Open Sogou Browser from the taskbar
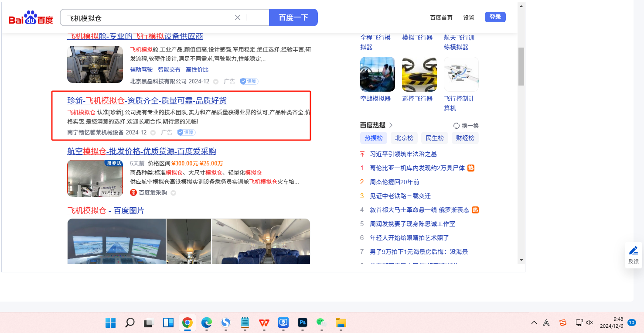This screenshot has height=333, width=644. (x=226, y=323)
